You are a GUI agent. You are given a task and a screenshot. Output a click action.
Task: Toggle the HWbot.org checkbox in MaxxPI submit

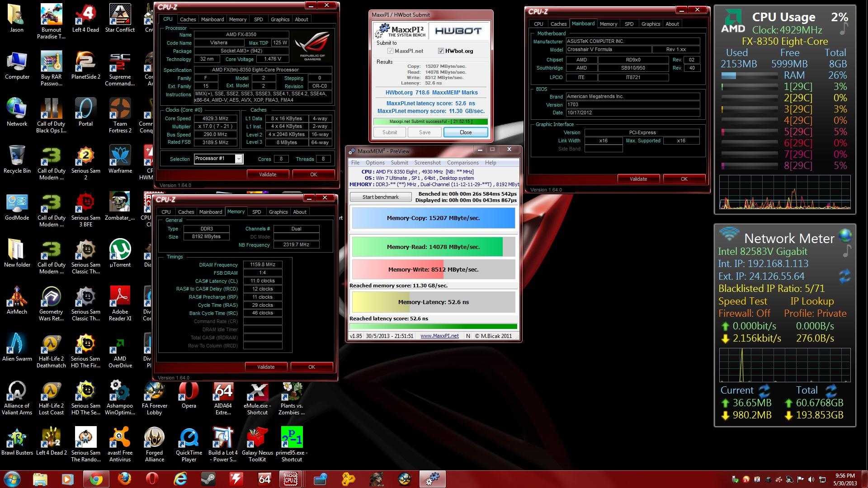pos(441,51)
